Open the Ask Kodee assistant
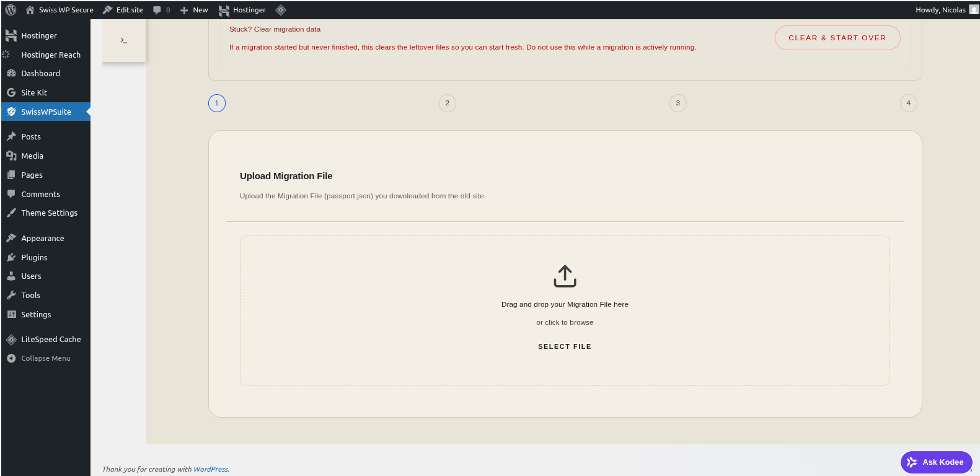 (x=936, y=462)
